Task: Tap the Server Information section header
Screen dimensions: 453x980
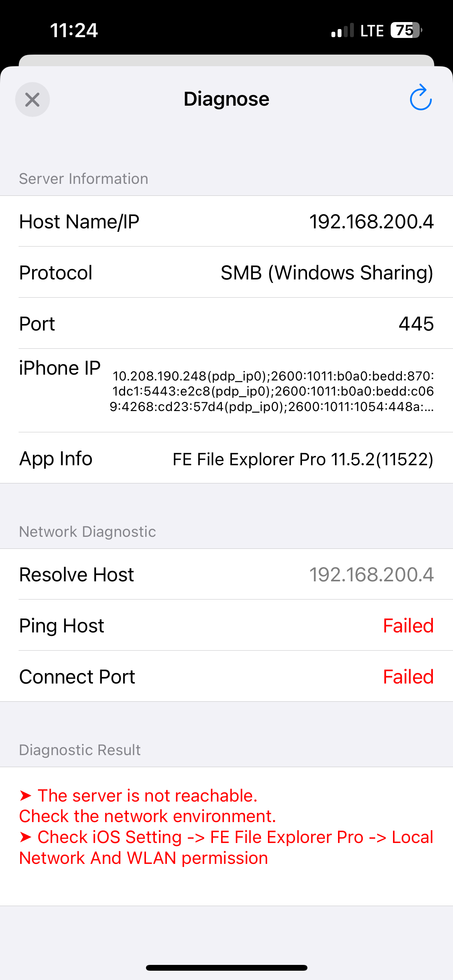Action: (84, 179)
